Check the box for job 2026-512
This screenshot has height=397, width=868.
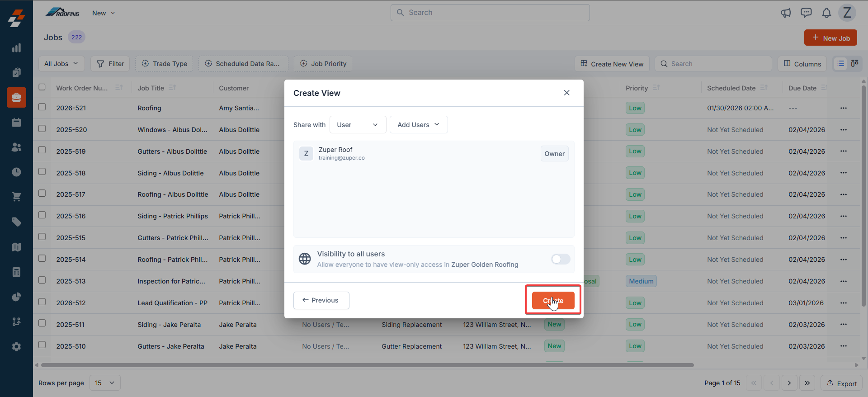(x=42, y=302)
